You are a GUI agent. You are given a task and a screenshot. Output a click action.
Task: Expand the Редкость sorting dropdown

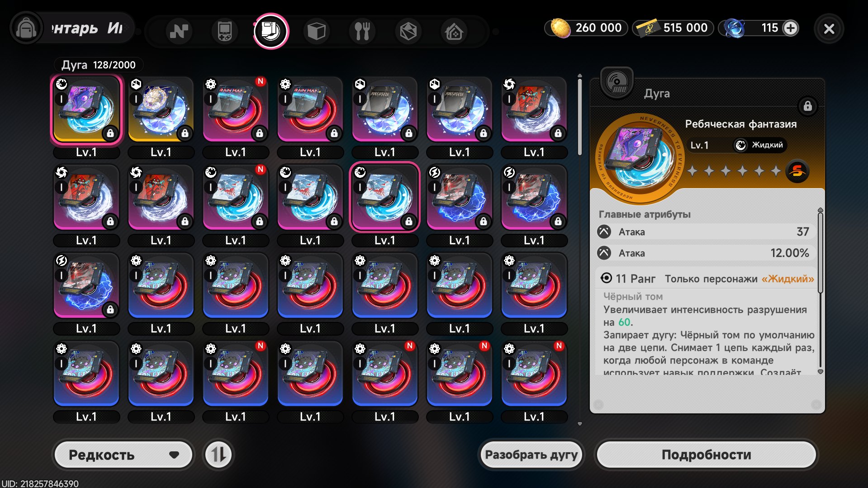(123, 455)
